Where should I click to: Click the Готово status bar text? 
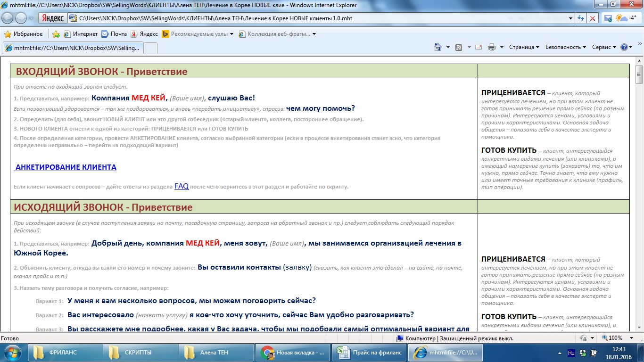(x=10, y=338)
